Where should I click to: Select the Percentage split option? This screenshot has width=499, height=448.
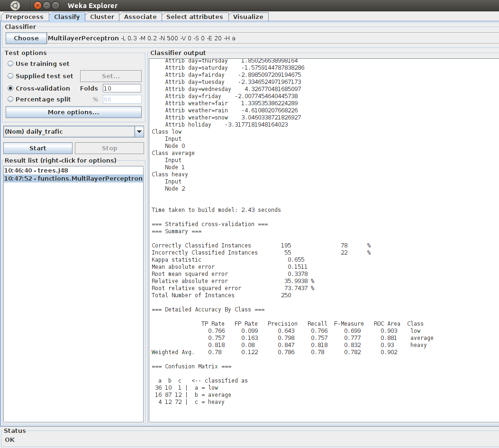click(39, 100)
